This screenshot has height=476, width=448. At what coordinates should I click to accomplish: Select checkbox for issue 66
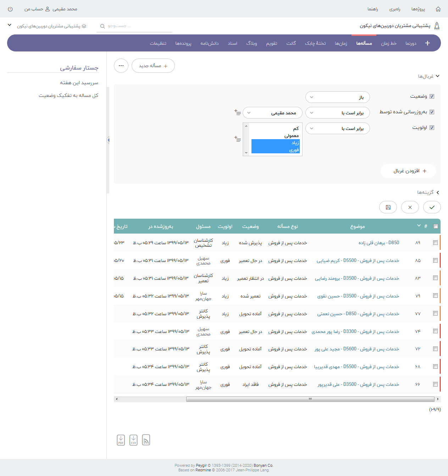click(x=435, y=384)
